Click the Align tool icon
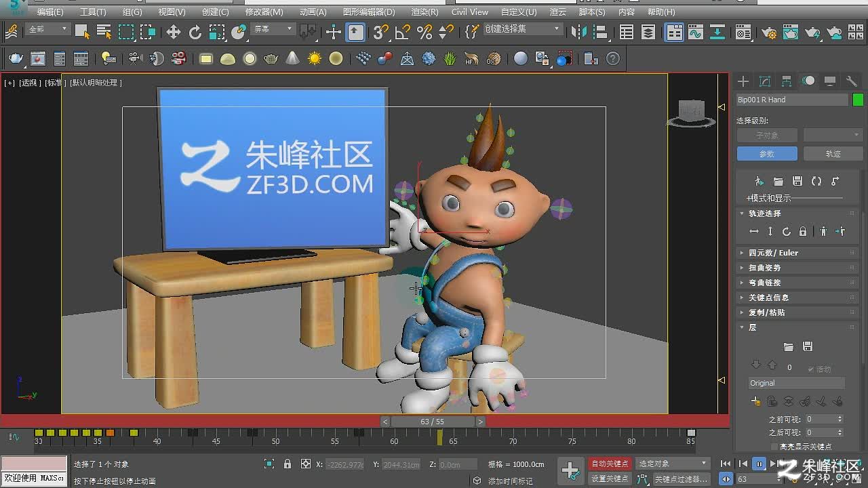The height and width of the screenshot is (488, 868). [600, 32]
